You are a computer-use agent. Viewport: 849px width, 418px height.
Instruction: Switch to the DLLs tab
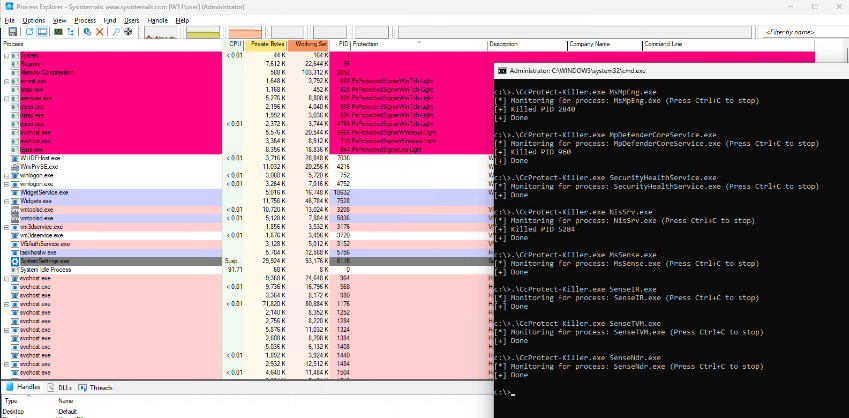pyautogui.click(x=58, y=388)
